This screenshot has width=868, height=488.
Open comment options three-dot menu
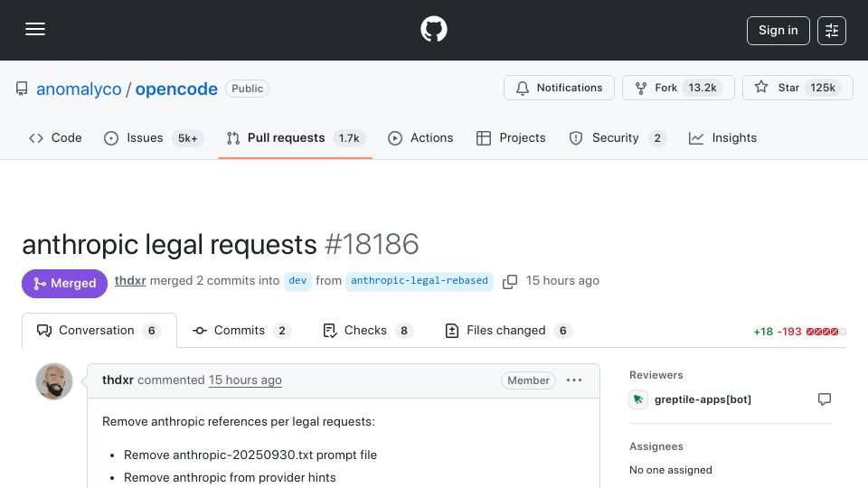click(x=574, y=380)
